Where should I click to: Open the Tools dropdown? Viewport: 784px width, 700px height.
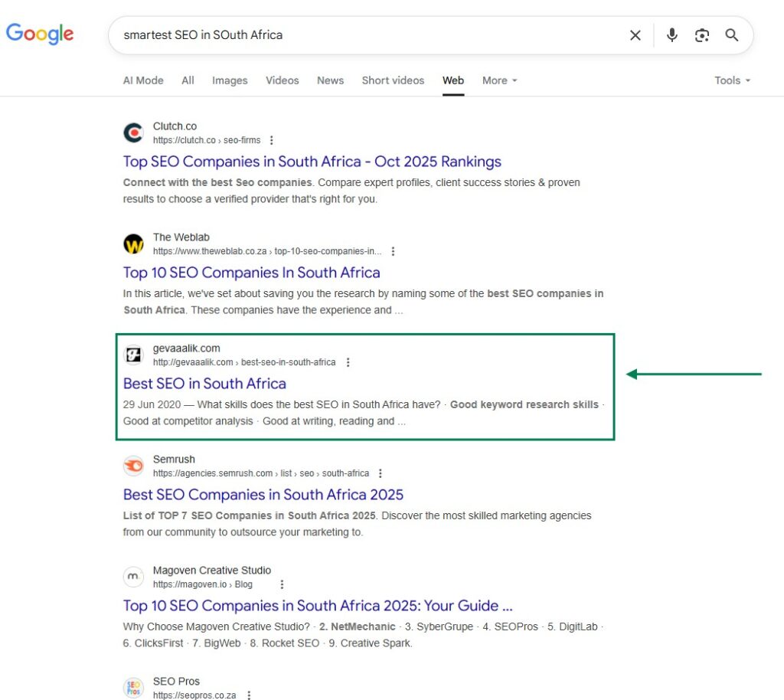732,80
